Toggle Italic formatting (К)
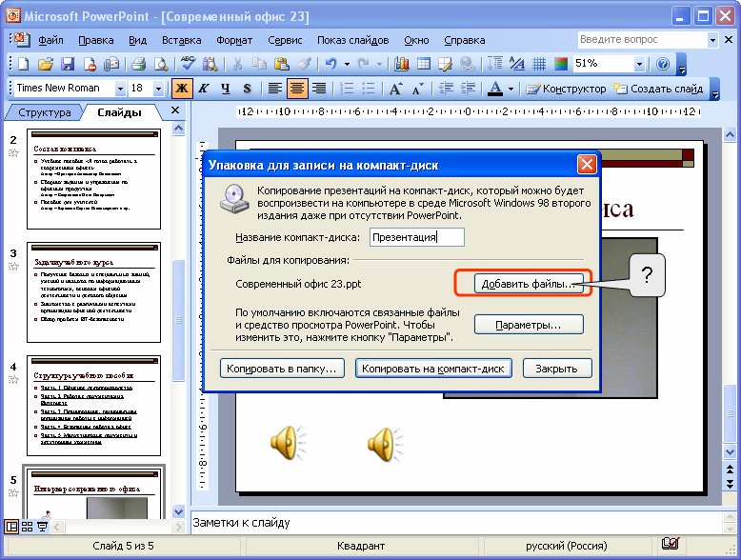This screenshot has width=741, height=560. click(204, 89)
